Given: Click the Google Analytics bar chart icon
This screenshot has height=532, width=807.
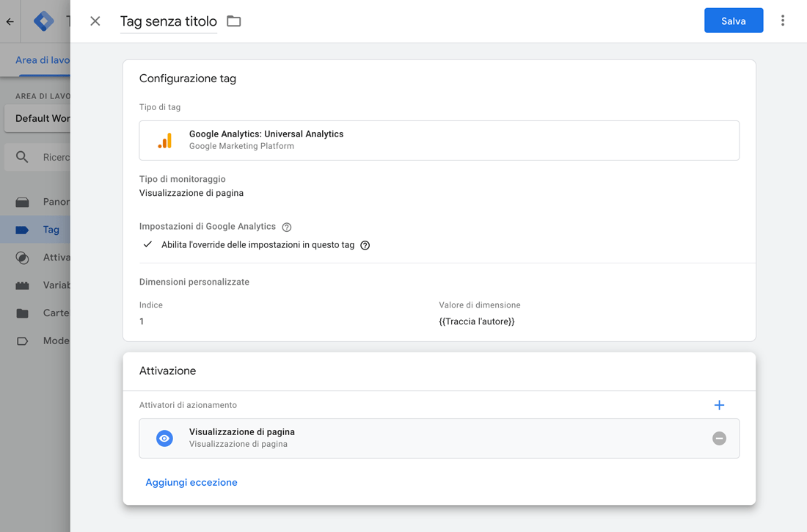Looking at the screenshot, I should pos(164,141).
